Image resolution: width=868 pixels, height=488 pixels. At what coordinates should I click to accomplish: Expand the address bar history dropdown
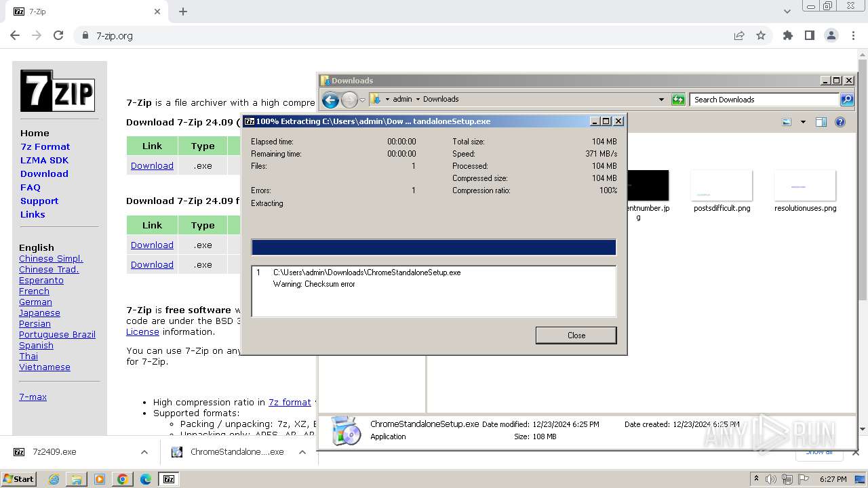click(661, 100)
